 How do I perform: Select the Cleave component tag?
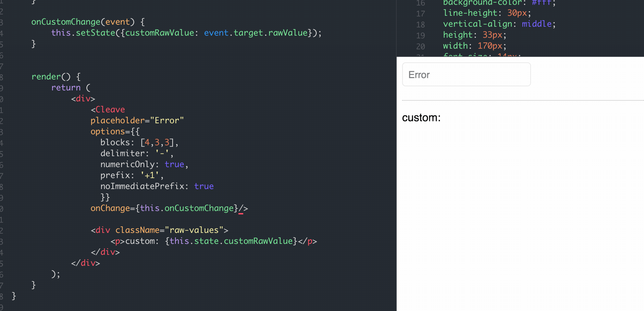[110, 109]
